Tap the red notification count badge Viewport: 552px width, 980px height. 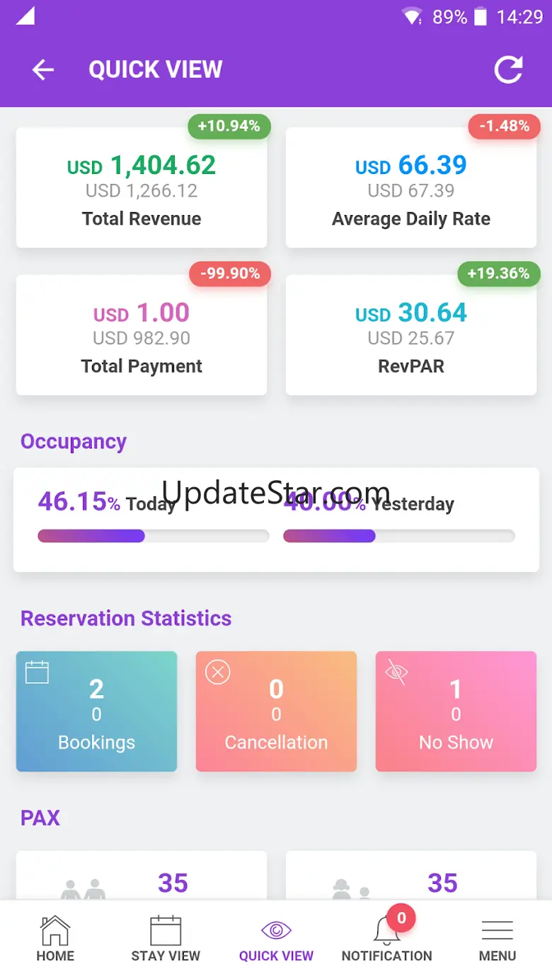tap(401, 918)
